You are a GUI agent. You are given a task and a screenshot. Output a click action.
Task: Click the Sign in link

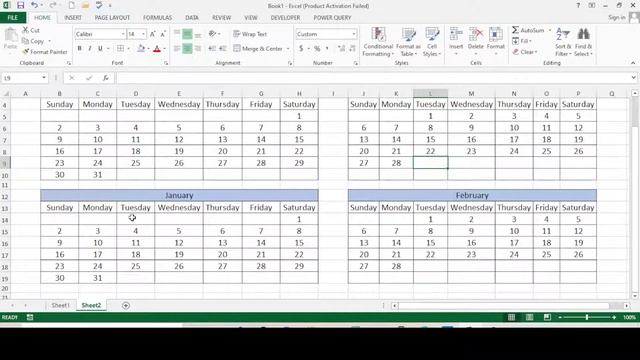(616, 18)
